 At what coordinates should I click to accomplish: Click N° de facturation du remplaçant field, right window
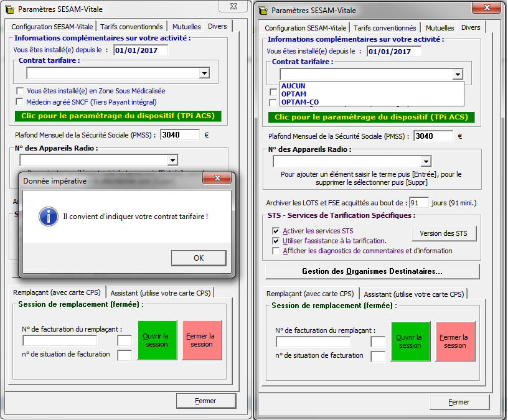[x=313, y=342]
